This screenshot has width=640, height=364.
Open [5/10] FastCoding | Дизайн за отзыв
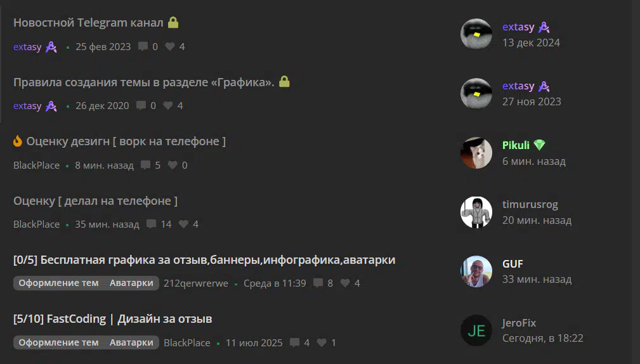(x=113, y=319)
